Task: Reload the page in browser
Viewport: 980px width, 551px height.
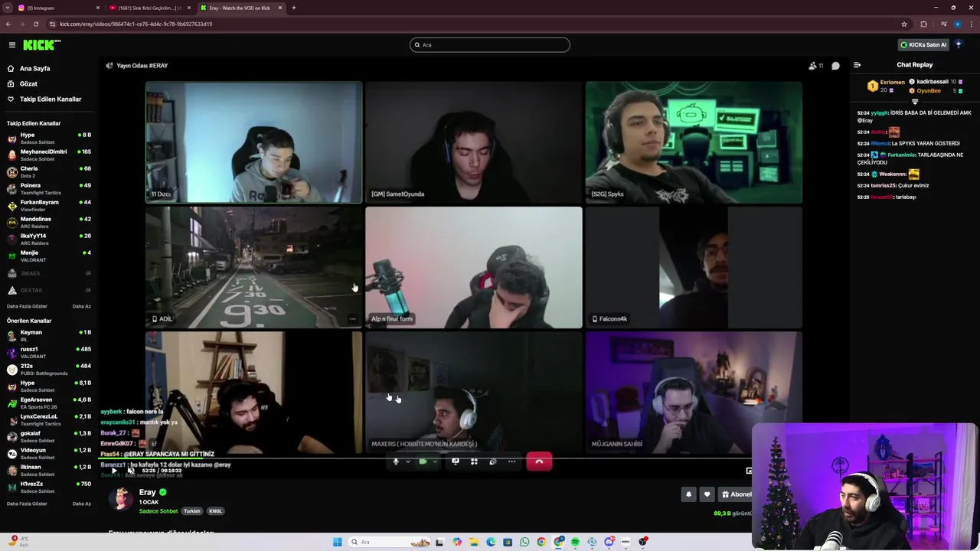Action: pos(36,24)
